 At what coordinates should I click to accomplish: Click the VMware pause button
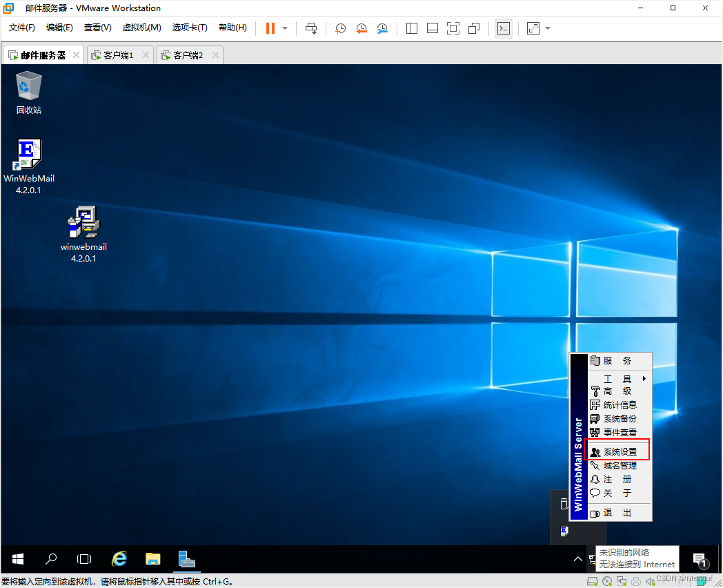tap(270, 28)
